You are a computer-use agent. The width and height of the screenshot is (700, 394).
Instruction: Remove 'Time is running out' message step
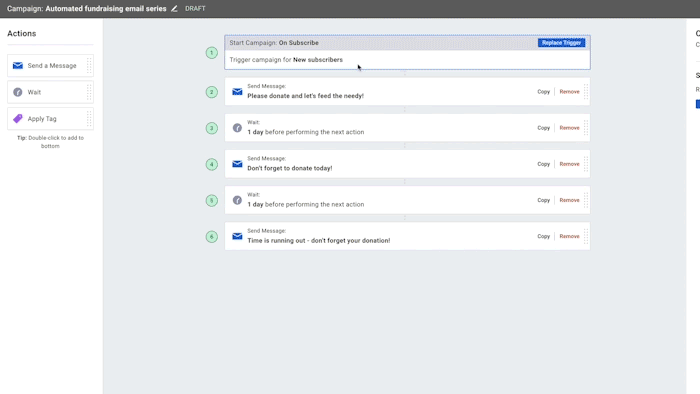[x=569, y=236]
